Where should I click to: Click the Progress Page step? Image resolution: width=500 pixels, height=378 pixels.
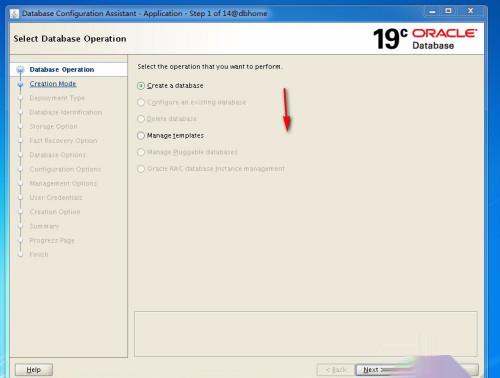click(52, 240)
